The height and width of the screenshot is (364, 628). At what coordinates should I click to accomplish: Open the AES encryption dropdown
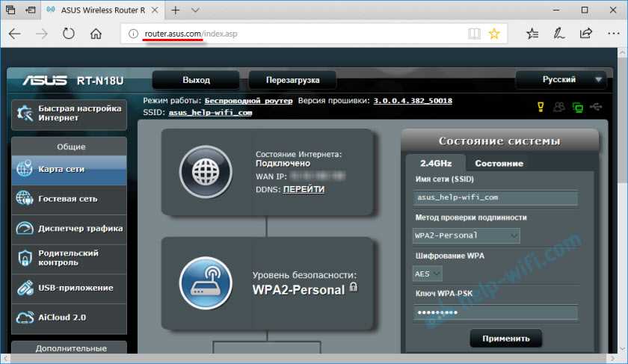[x=428, y=274]
